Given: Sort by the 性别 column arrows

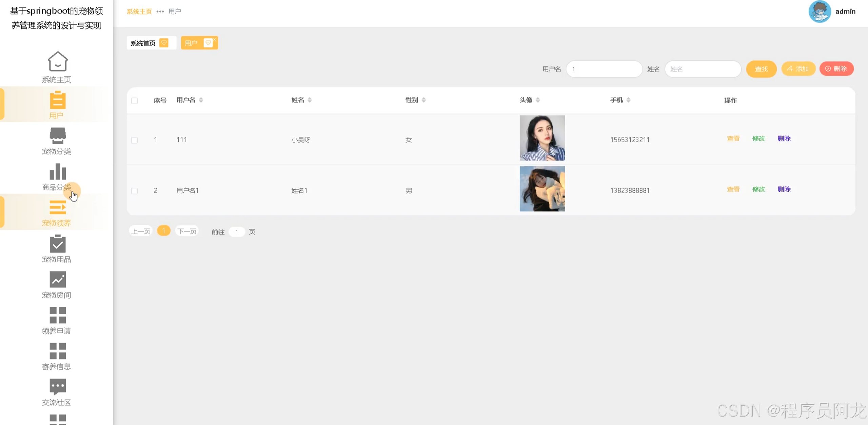Looking at the screenshot, I should click(424, 100).
